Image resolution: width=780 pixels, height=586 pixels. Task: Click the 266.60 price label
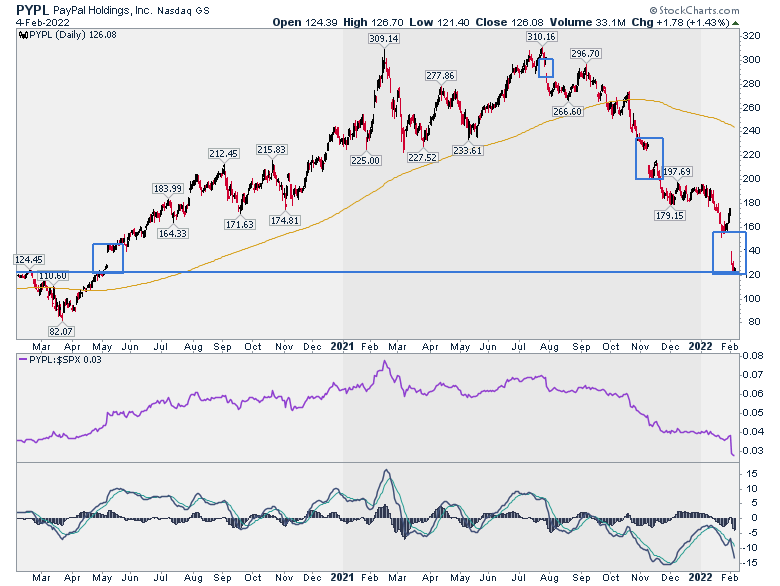pyautogui.click(x=567, y=111)
